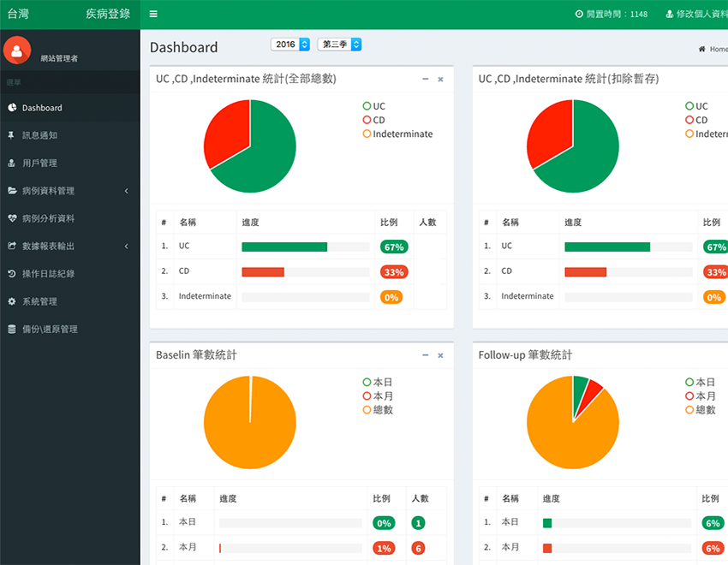Click the 閒置時間：1148 idle timer text
The height and width of the screenshot is (565, 728).
617,14
